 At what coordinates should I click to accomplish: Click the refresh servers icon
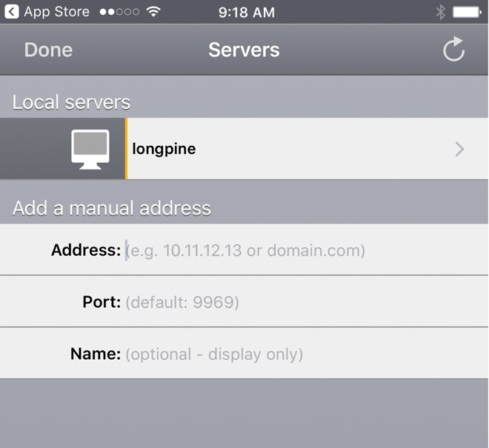click(x=453, y=49)
